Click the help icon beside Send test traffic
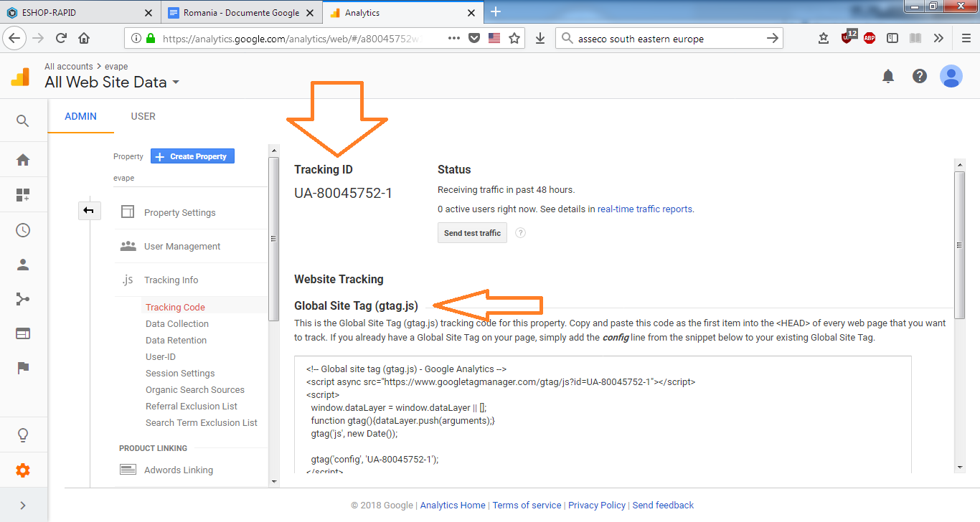Screen dimensions: 980x522 [x=521, y=233]
